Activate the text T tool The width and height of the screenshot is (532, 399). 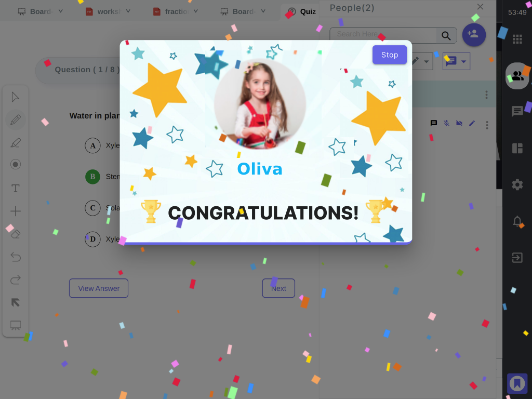point(15,188)
